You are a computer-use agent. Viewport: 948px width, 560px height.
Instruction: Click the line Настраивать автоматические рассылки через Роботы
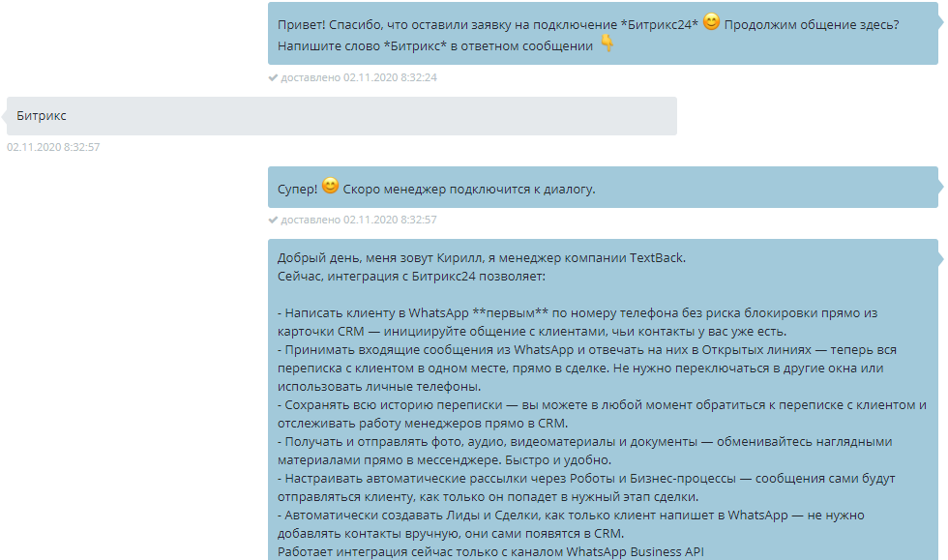coord(586,479)
